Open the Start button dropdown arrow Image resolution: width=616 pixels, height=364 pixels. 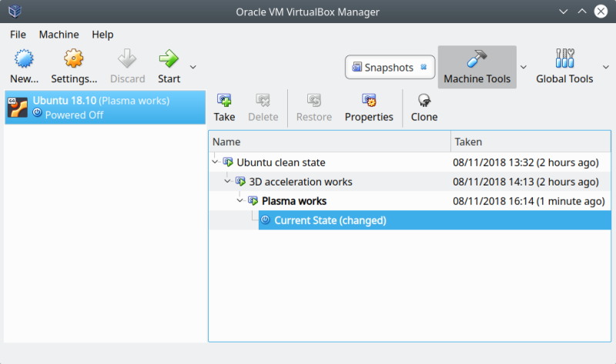coord(193,67)
